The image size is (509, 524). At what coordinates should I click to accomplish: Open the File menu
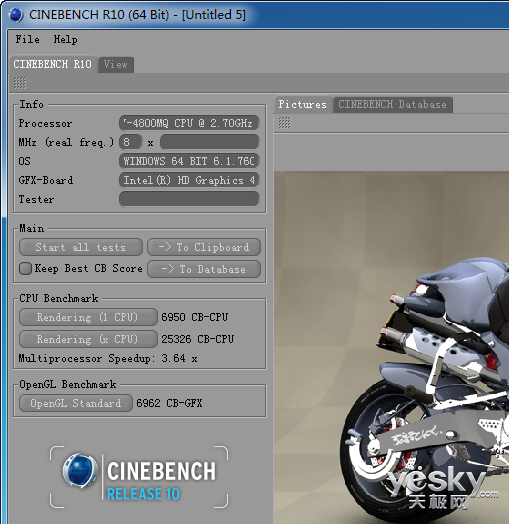coord(27,39)
